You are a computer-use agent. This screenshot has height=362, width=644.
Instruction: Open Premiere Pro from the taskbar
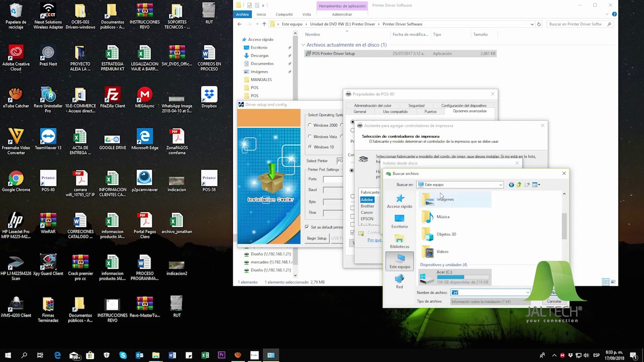click(x=221, y=355)
